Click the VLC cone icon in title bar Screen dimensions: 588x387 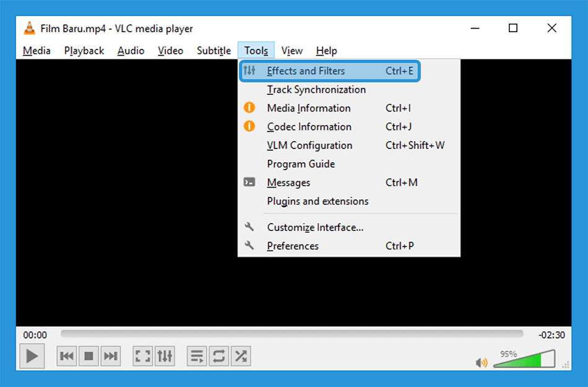tap(29, 28)
